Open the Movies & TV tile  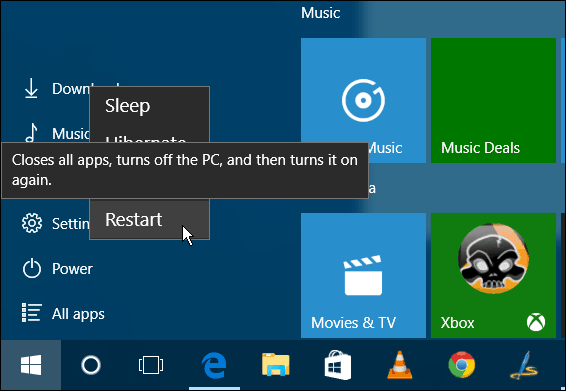pos(363,275)
